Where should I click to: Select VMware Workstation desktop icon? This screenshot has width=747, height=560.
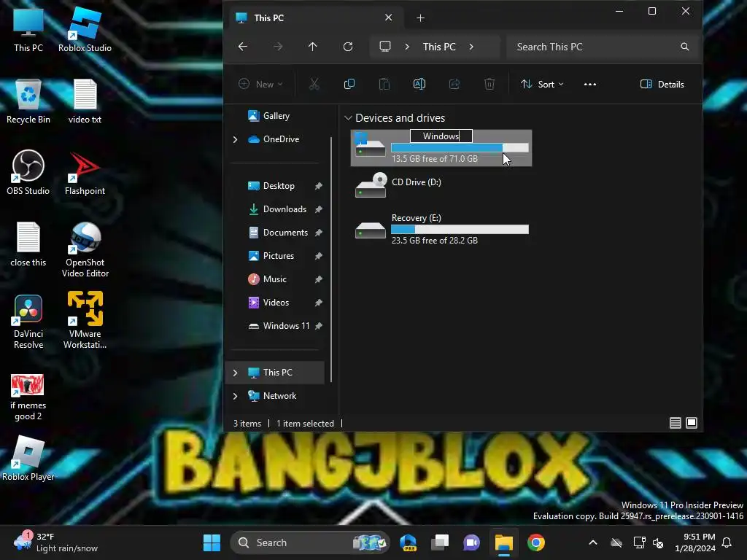(85, 320)
